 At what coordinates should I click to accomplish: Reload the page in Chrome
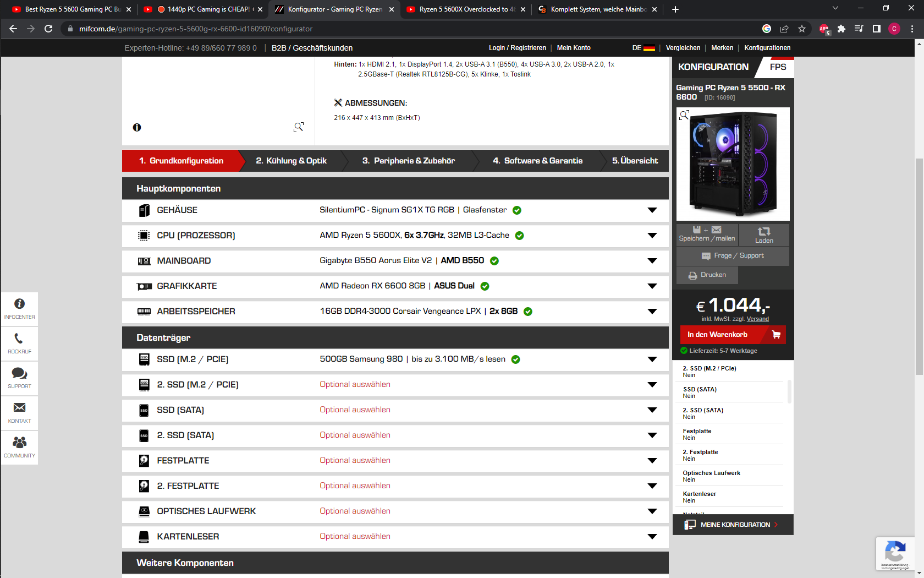pyautogui.click(x=48, y=29)
